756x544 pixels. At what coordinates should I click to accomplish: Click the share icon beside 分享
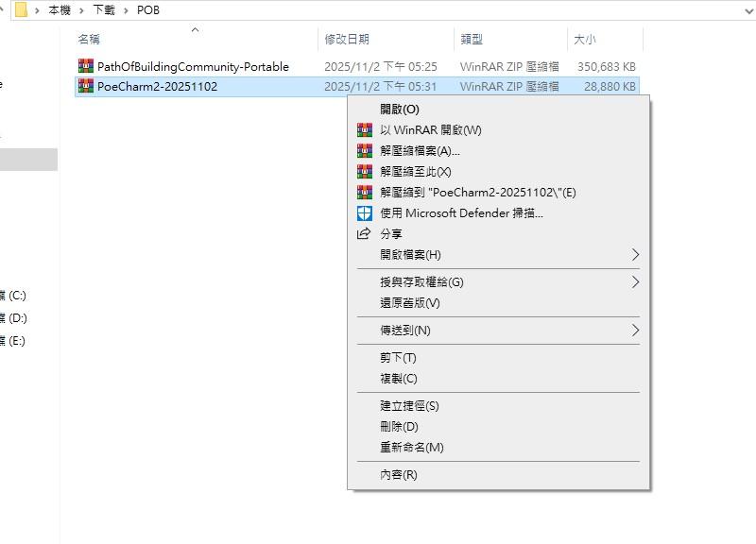tap(364, 233)
